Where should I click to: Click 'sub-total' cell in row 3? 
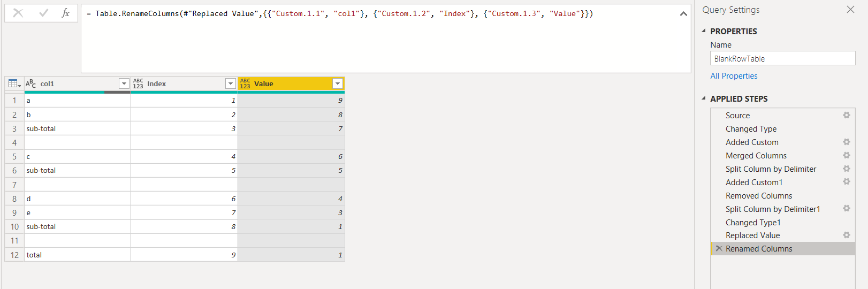pyautogui.click(x=78, y=128)
